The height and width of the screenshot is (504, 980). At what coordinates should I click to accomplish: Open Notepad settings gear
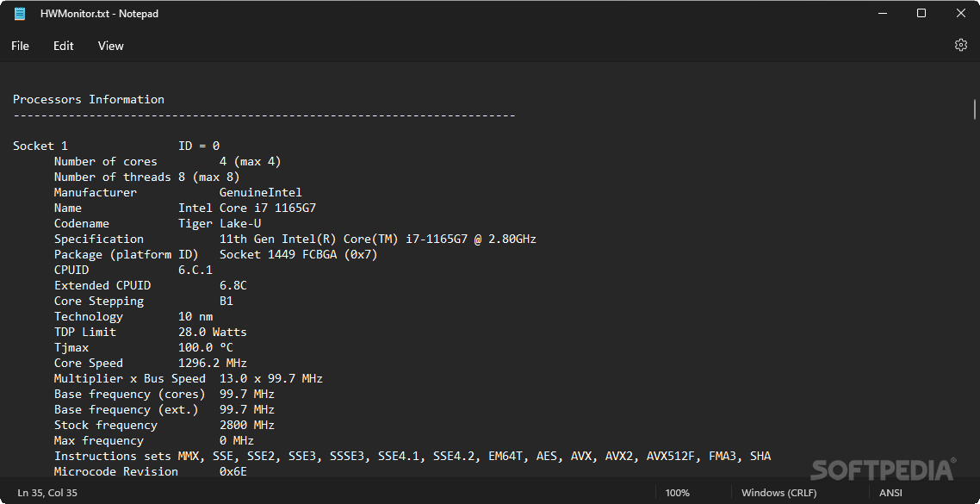click(961, 45)
